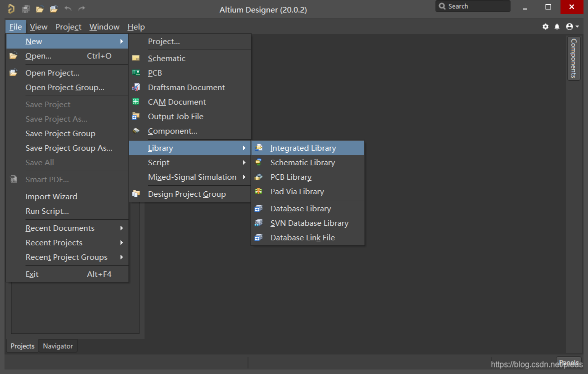Click the save all documents toolbar icon
588x374 pixels.
26,9
